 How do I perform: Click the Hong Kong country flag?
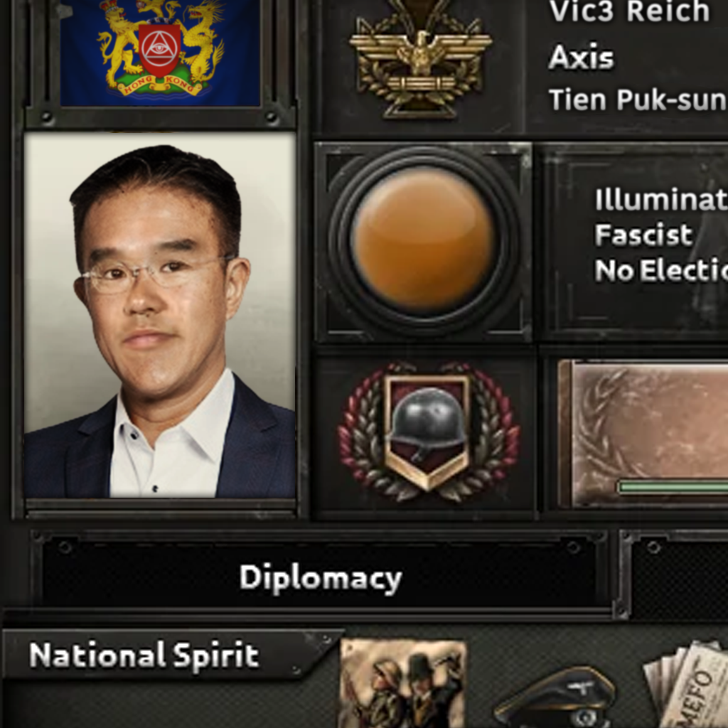(x=160, y=53)
